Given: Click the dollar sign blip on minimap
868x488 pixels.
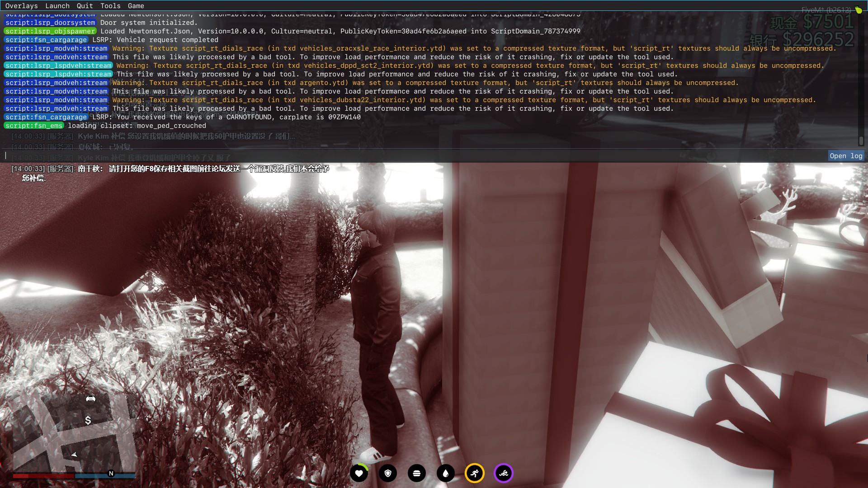Looking at the screenshot, I should tap(88, 420).
